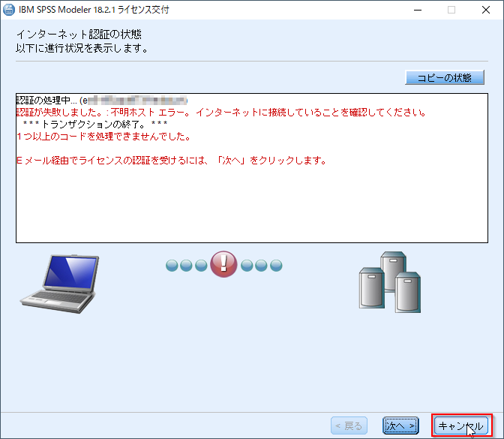Click the 次へ > button
This screenshot has height=439, width=504.
tap(400, 425)
